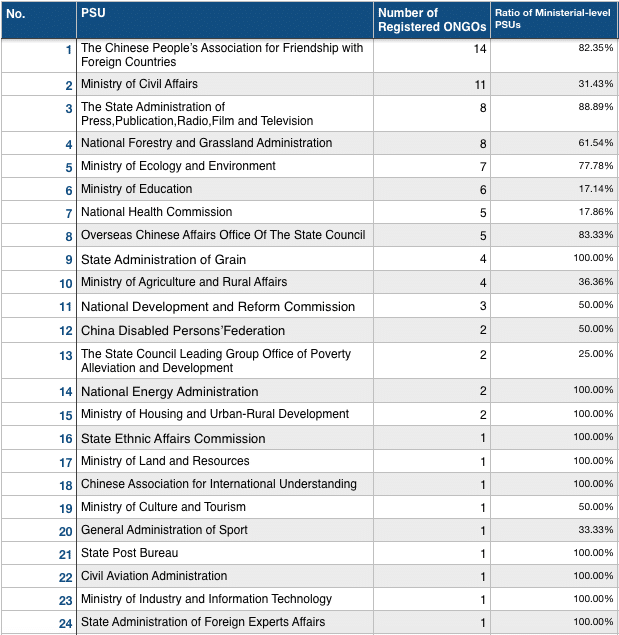Image resolution: width=619 pixels, height=635 pixels.
Task: Select 'State Administration of Foreign Experts Affairs' cell
Action: point(225,622)
